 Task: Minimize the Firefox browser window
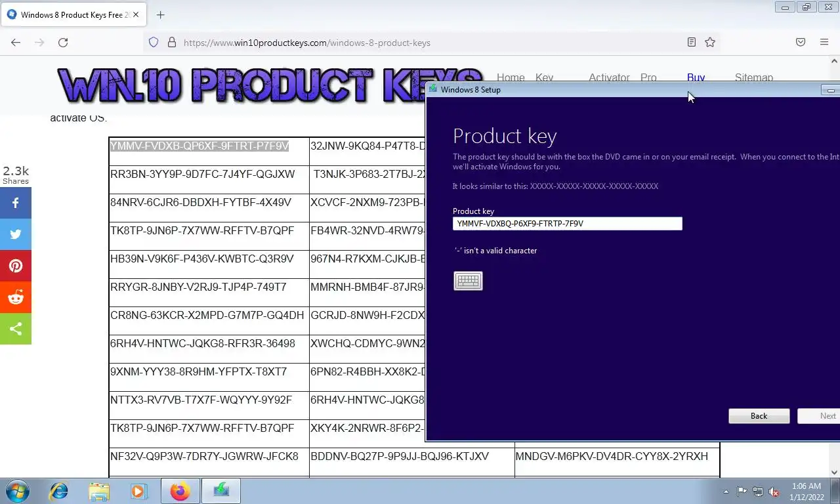(x=785, y=7)
